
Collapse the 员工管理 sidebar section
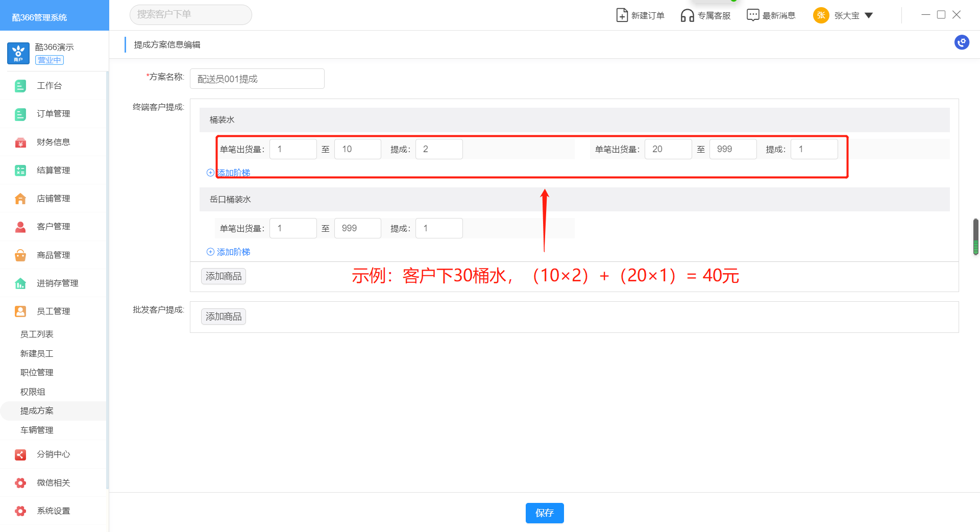click(53, 311)
